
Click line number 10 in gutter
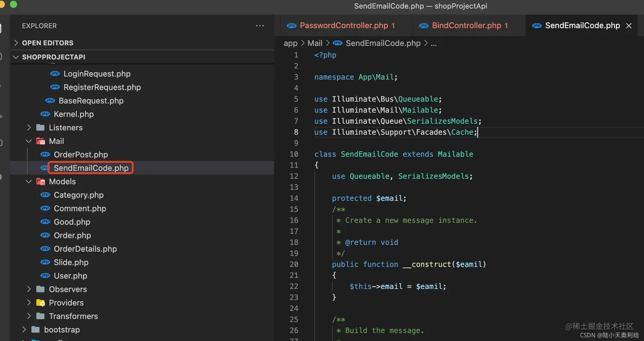click(294, 154)
